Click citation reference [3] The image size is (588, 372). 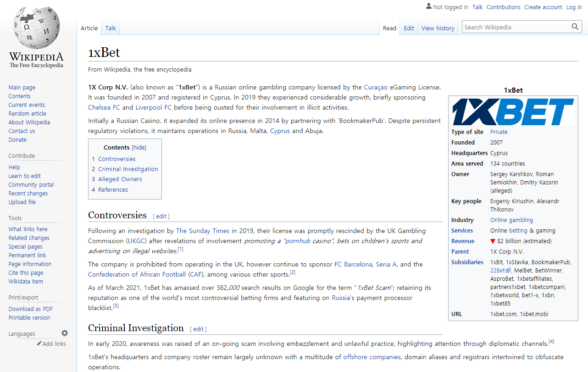[x=116, y=306]
